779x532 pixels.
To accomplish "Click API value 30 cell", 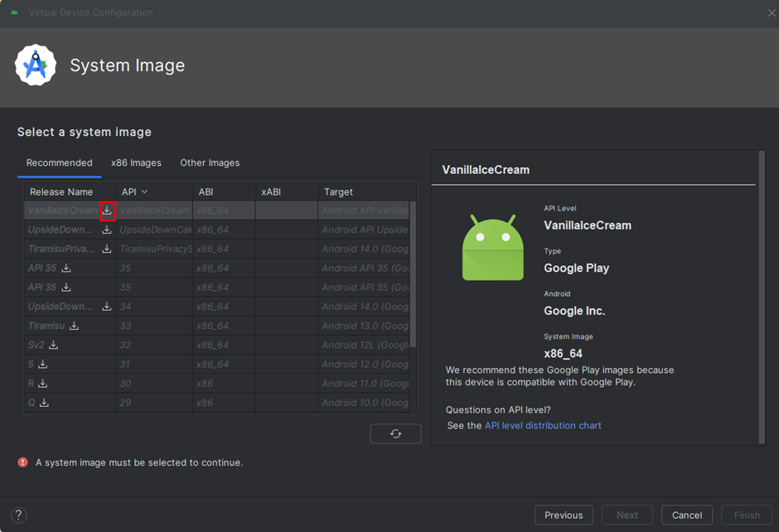I will click(x=154, y=384).
